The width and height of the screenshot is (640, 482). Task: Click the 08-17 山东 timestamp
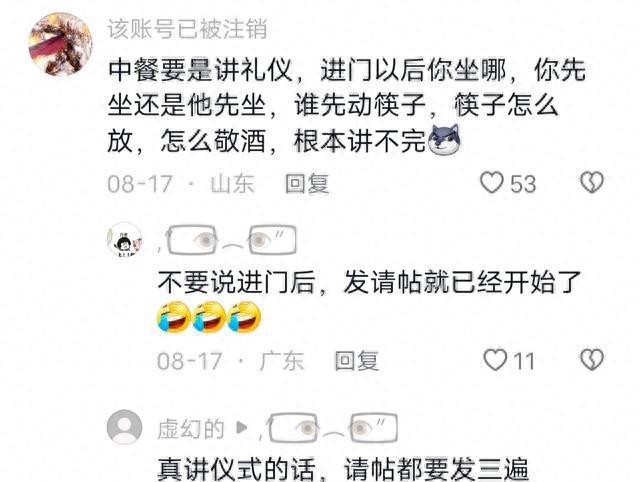pos(181,183)
